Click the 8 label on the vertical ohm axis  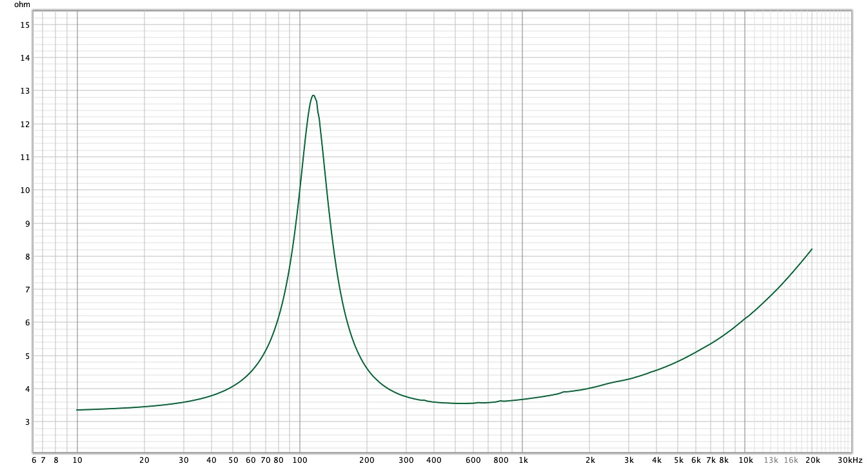tap(27, 256)
